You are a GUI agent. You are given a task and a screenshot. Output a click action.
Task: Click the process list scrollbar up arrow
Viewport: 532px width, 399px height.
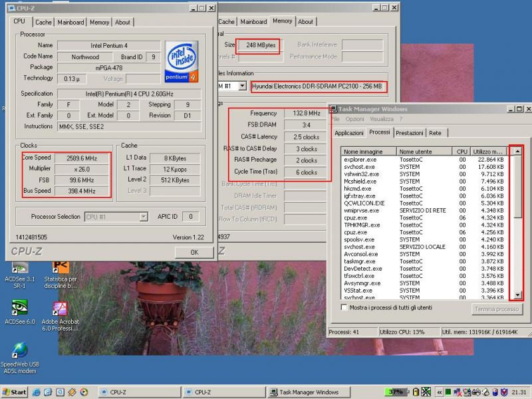(517, 152)
